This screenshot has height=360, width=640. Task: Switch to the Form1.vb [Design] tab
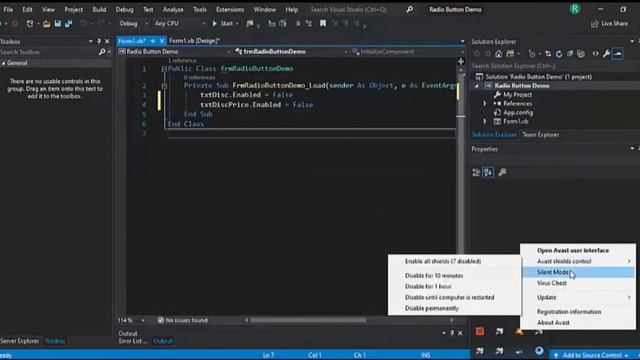[195, 41]
